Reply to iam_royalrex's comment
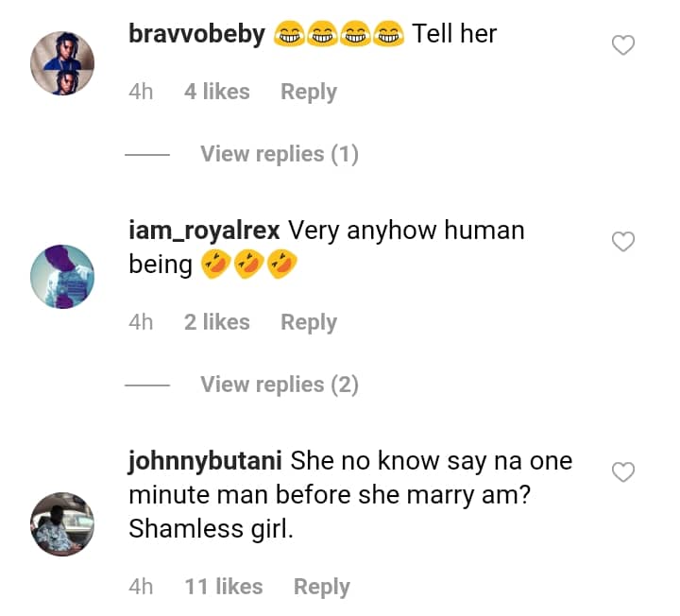 309,322
